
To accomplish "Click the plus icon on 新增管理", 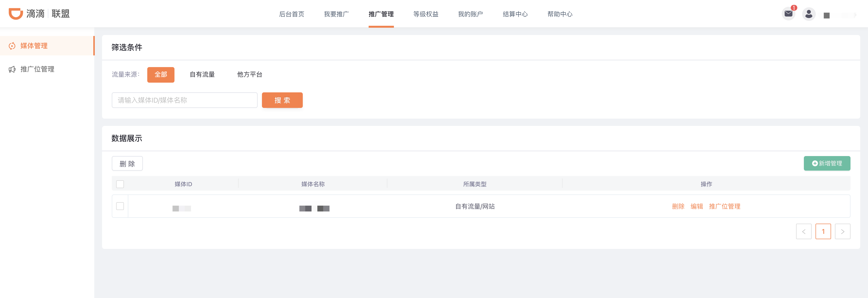I will tap(815, 164).
